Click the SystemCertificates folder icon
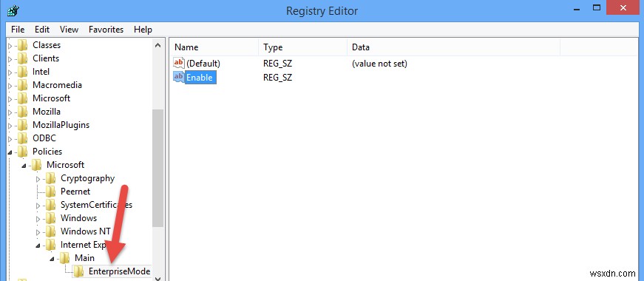 [x=50, y=205]
